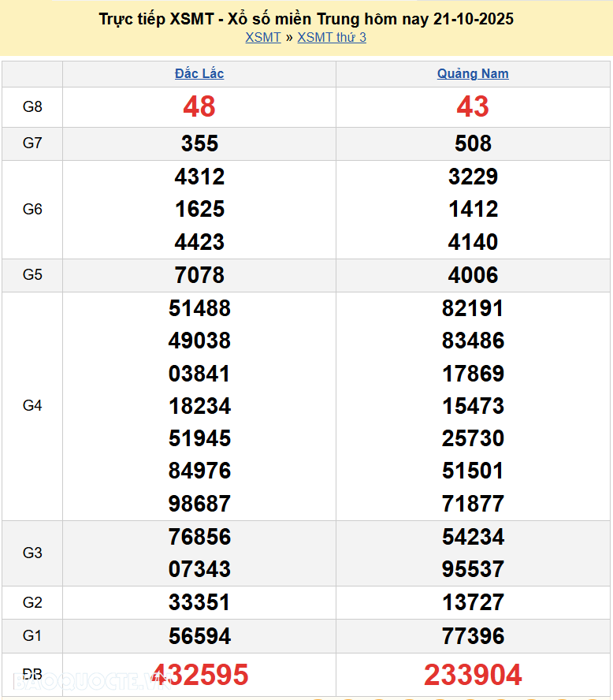The height and width of the screenshot is (700, 613).
Task: Click the Đắc Lắc province header link
Action: point(199,73)
